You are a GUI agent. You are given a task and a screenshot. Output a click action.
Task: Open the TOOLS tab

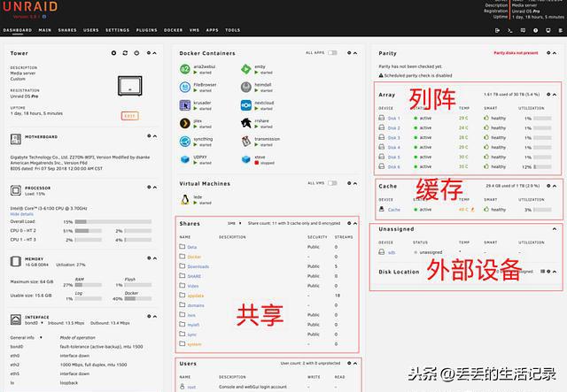[x=232, y=30]
